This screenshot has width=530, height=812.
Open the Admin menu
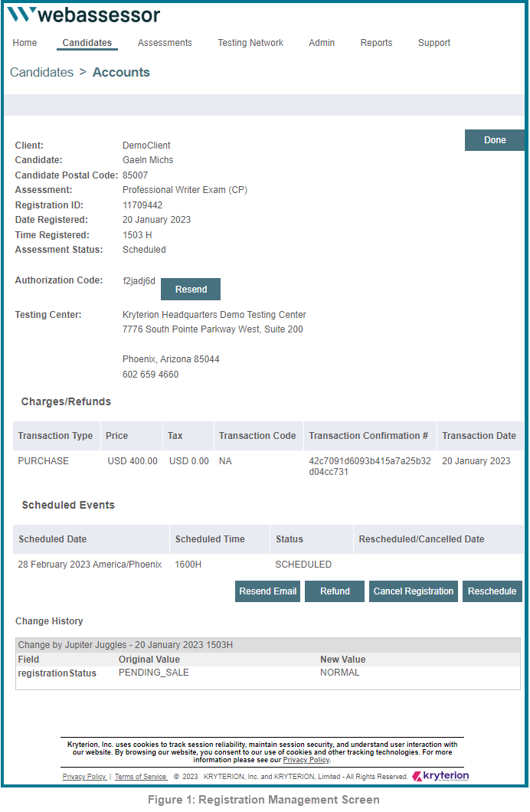tap(322, 43)
